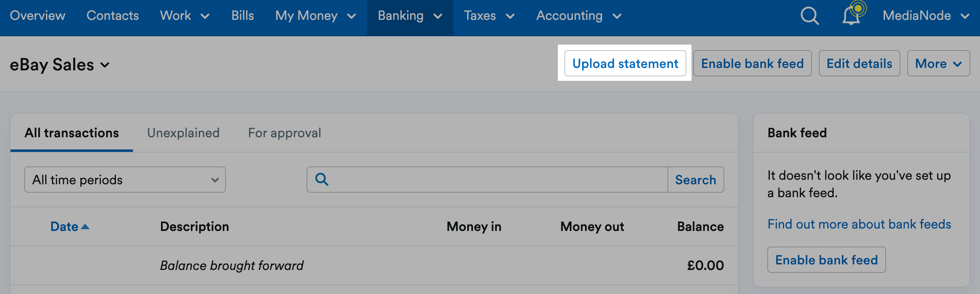980x294 pixels.
Task: Open the Work menu
Action: click(x=184, y=16)
